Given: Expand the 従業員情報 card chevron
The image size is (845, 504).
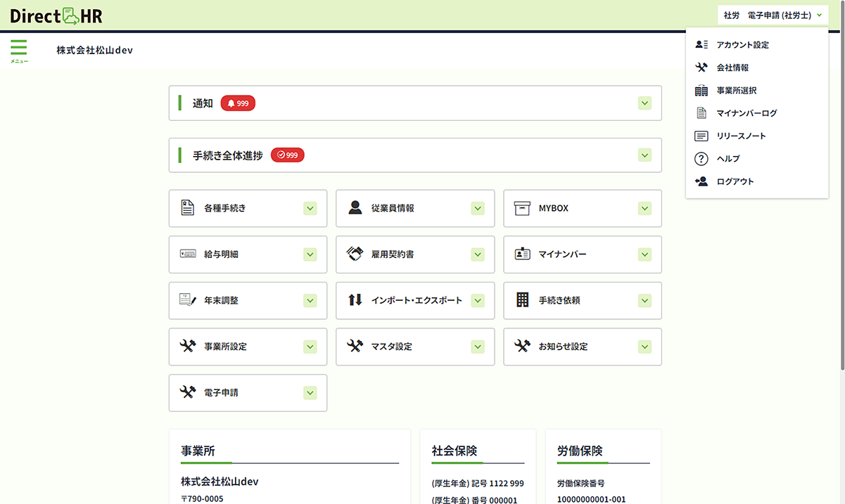Looking at the screenshot, I should 478,208.
